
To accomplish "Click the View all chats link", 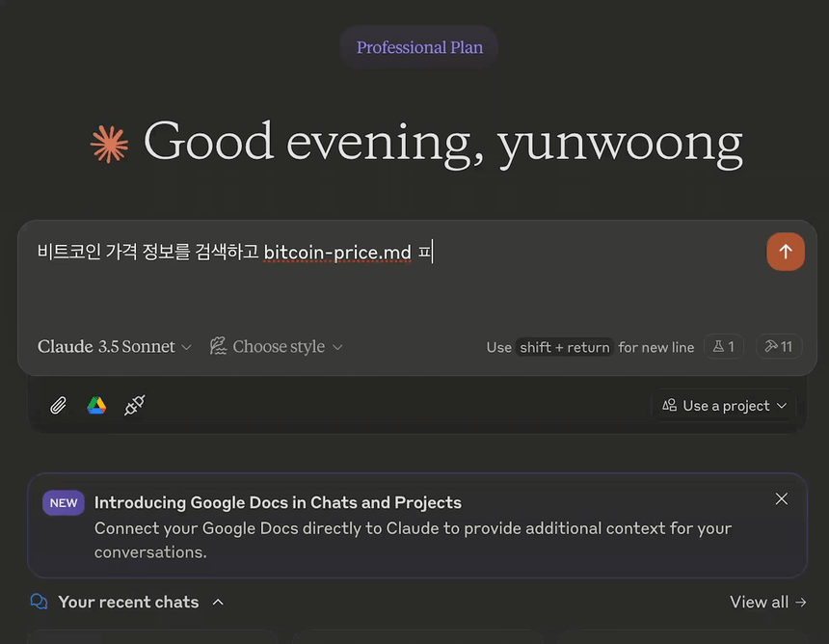I will tap(767, 603).
